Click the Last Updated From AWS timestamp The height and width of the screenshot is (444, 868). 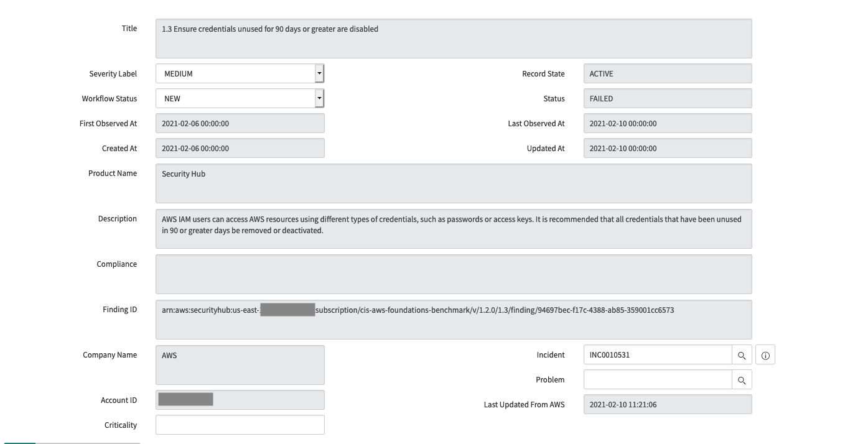tap(667, 404)
